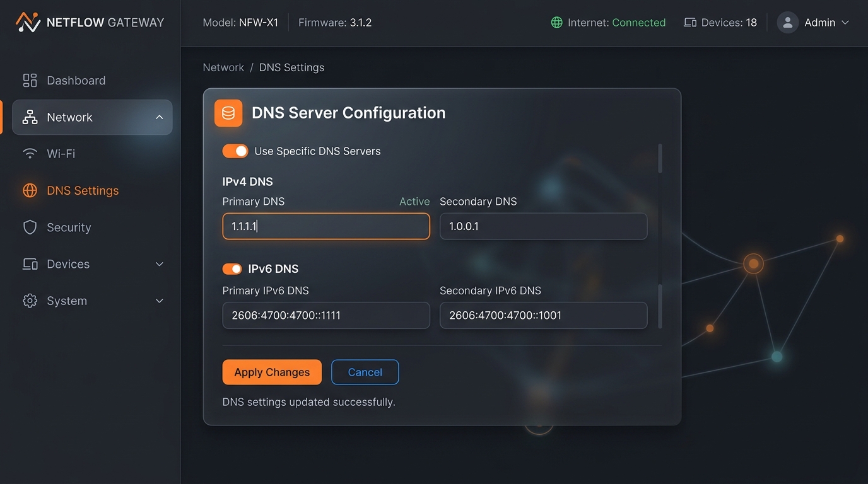
Task: Collapse the Network menu chevron
Action: [x=159, y=117]
